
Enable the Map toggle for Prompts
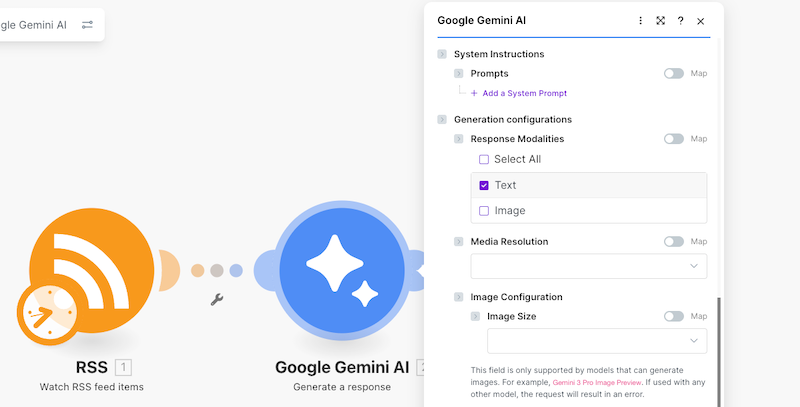pos(673,73)
